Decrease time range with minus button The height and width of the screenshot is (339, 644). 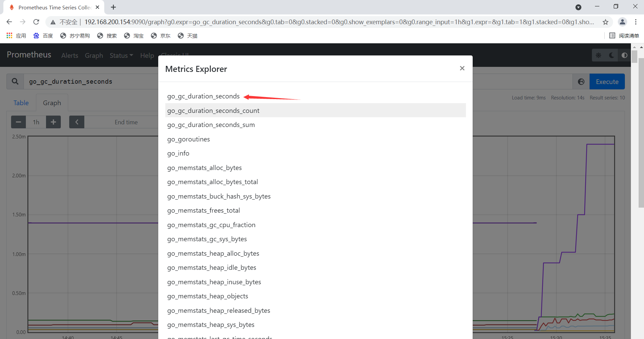point(18,122)
